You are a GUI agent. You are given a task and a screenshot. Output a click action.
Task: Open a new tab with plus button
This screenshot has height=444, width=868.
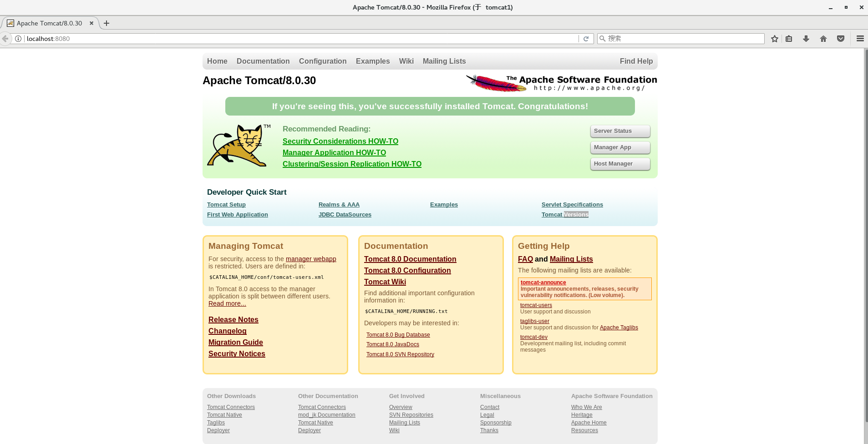[x=107, y=23]
